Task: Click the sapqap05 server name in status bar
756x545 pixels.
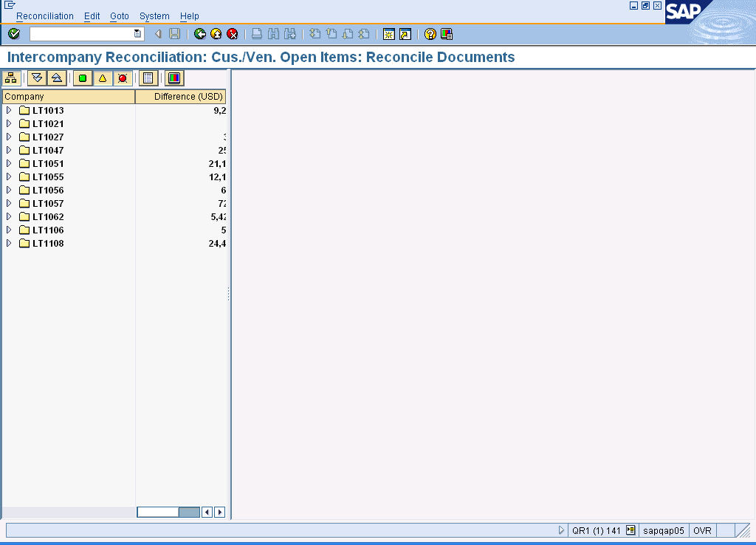Action: [x=664, y=530]
